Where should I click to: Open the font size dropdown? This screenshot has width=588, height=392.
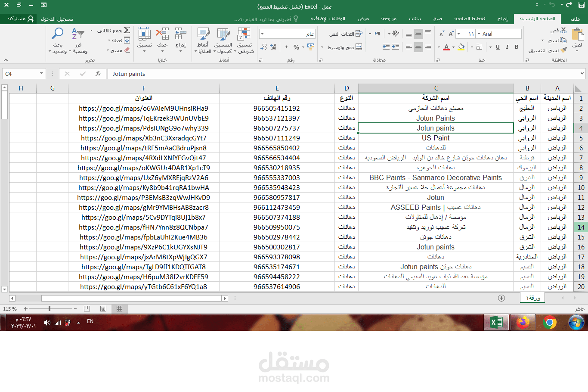click(x=459, y=34)
